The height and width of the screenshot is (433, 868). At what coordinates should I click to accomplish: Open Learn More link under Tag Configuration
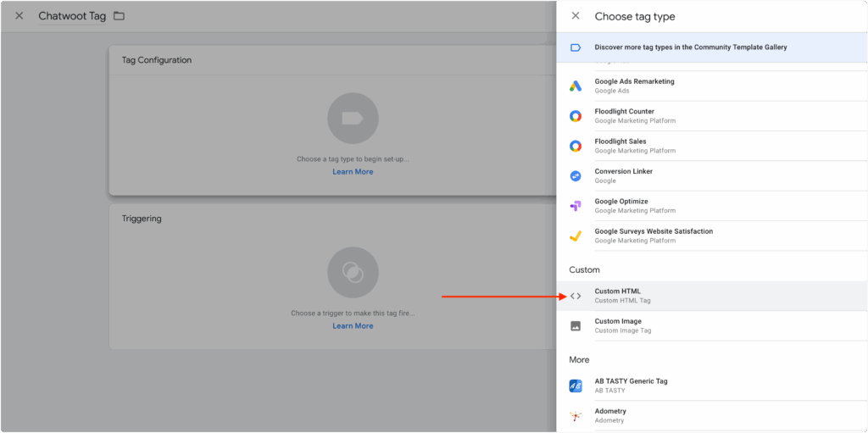point(353,172)
